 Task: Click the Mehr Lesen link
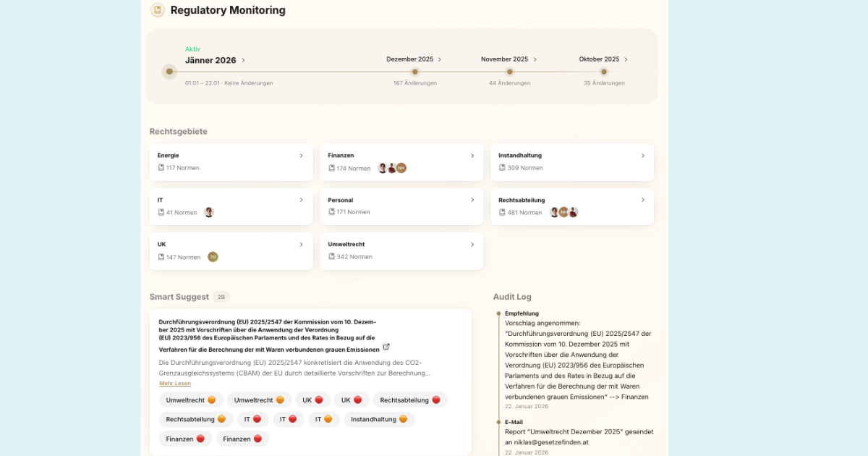coord(175,383)
